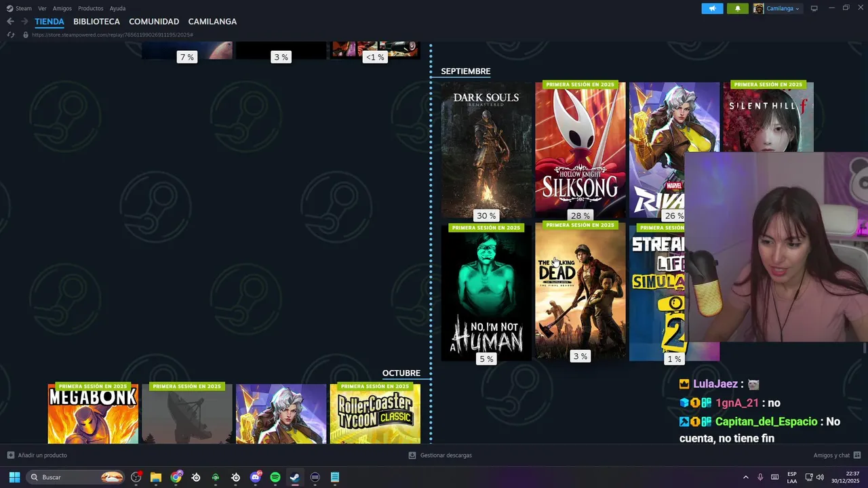Open OBS Studio from the taskbar
The width and height of the screenshot is (868, 488).
(136, 477)
